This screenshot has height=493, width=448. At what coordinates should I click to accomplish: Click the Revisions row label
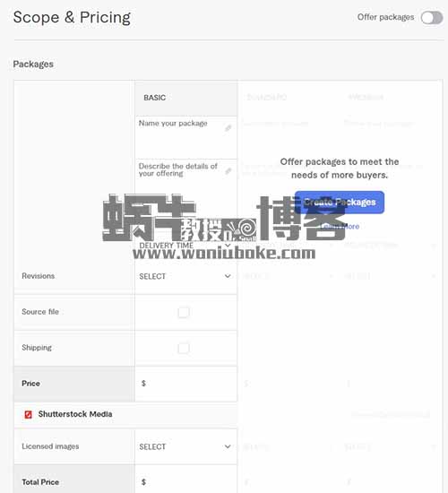(38, 276)
